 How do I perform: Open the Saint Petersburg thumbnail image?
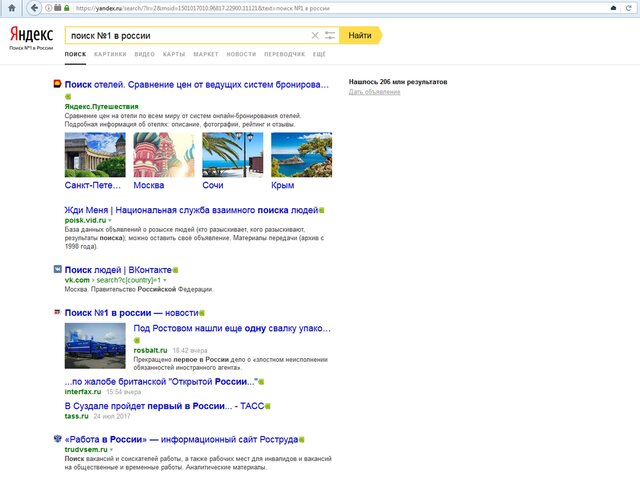click(95, 155)
